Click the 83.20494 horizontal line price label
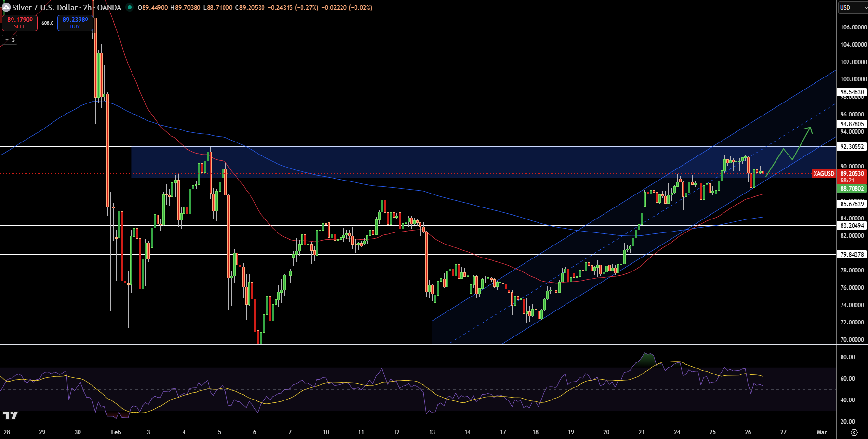 [852, 225]
